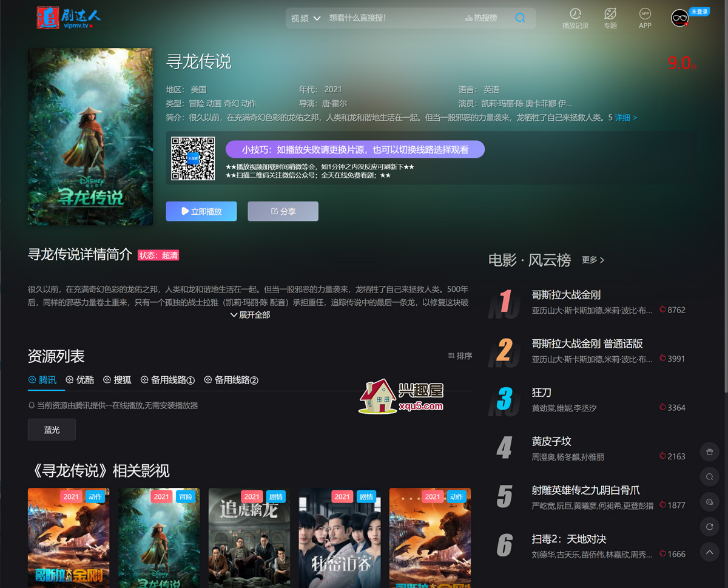Click the 状态：超清 status badge

coord(158,255)
